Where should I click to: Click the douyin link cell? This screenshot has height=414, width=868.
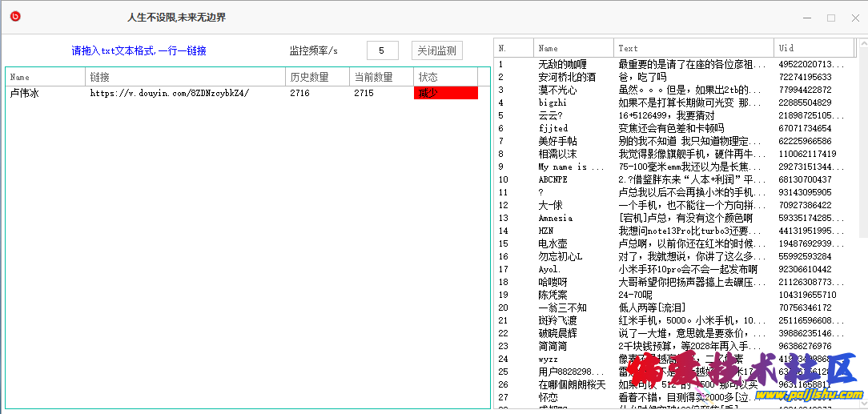pyautogui.click(x=169, y=93)
